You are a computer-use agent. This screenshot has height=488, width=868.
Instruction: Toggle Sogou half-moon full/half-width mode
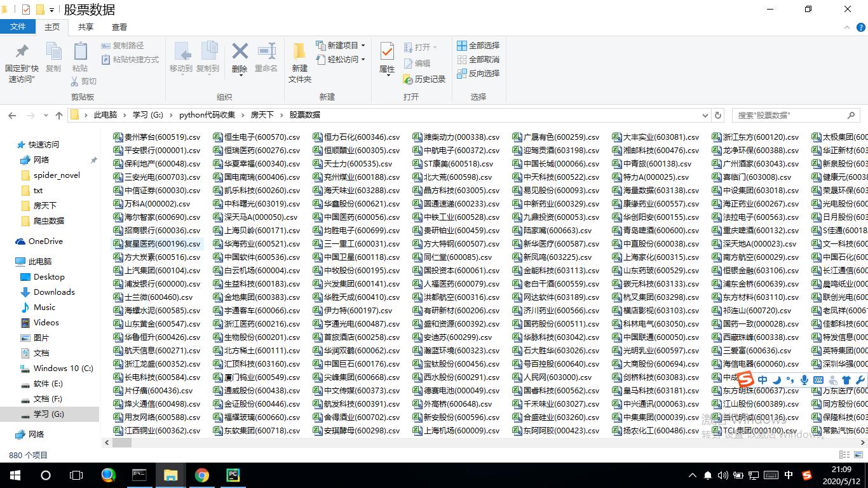[776, 380]
